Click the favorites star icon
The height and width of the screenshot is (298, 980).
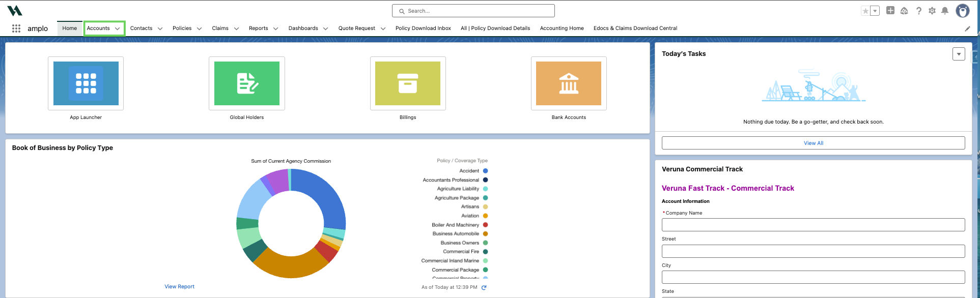(x=865, y=11)
